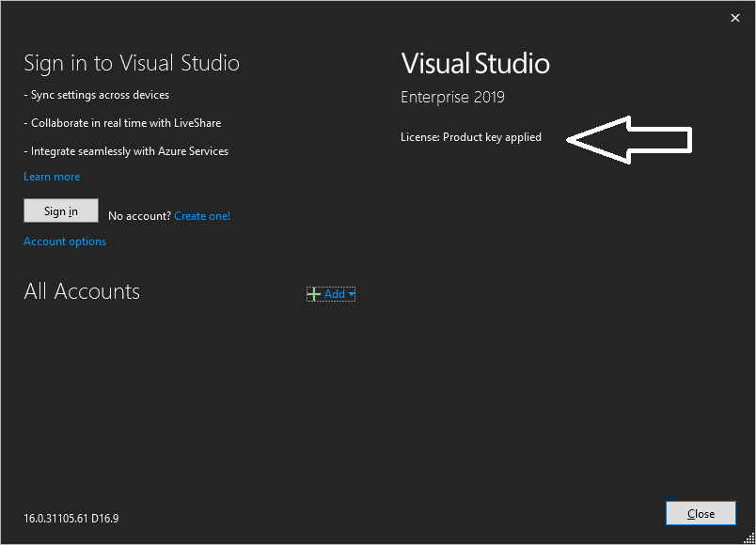Grab the resize grip at dialog corner
The height and width of the screenshot is (545, 756).
748,538
